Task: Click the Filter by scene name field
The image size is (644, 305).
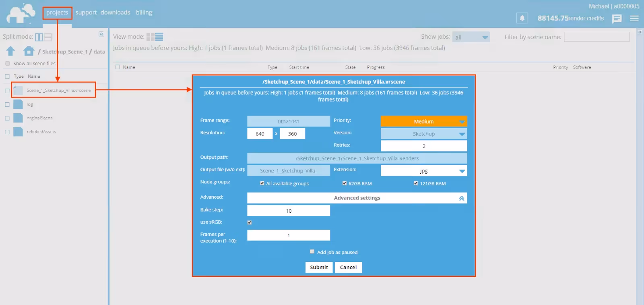Action: [x=597, y=37]
